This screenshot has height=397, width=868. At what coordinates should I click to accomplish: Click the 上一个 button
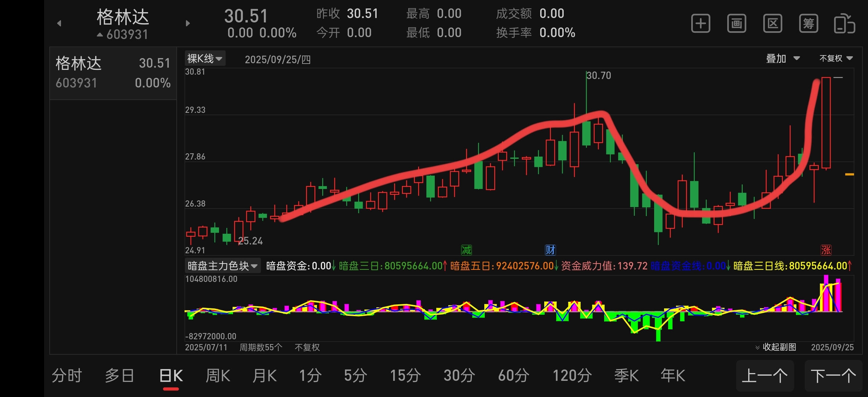(765, 376)
